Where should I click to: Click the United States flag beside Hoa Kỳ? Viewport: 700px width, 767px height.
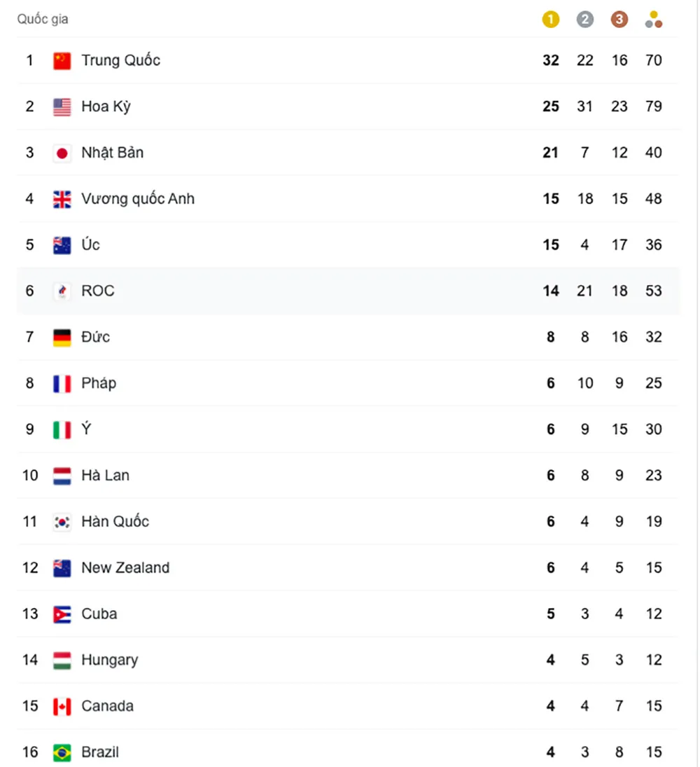coord(62,106)
